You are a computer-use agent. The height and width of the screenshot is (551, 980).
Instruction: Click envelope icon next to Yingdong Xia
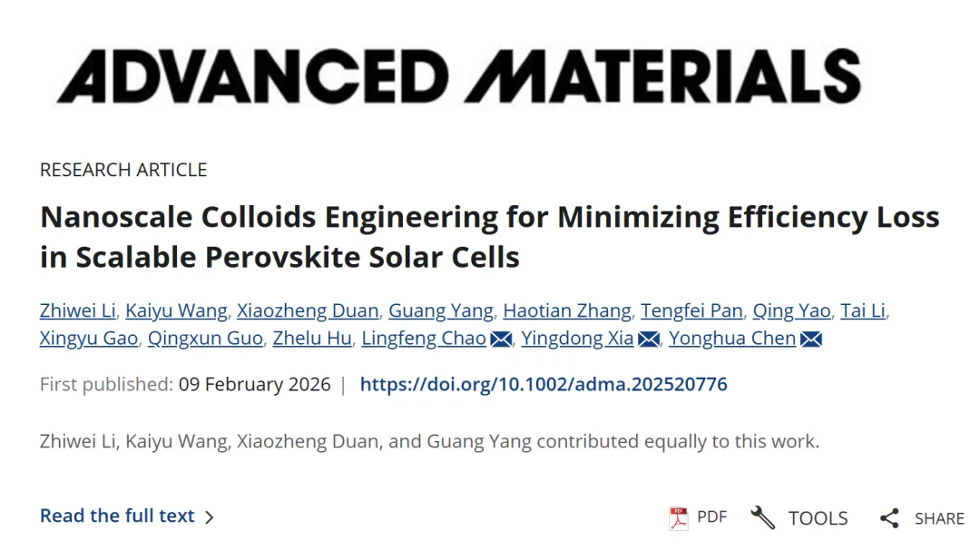click(649, 339)
